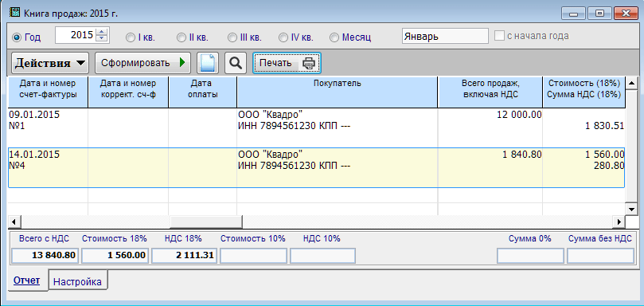Click the Дата и номер счет-фактуры column header
The height and width of the screenshot is (306, 644).
48,92
